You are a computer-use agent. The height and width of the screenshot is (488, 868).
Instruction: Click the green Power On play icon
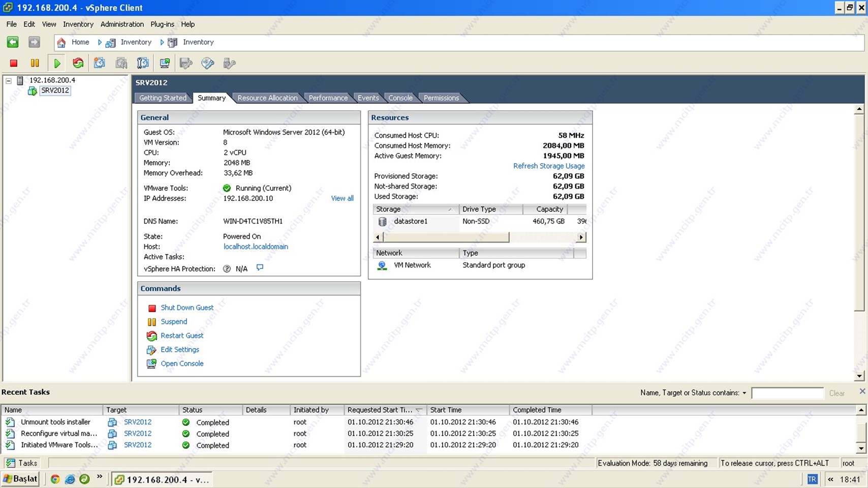(x=57, y=63)
